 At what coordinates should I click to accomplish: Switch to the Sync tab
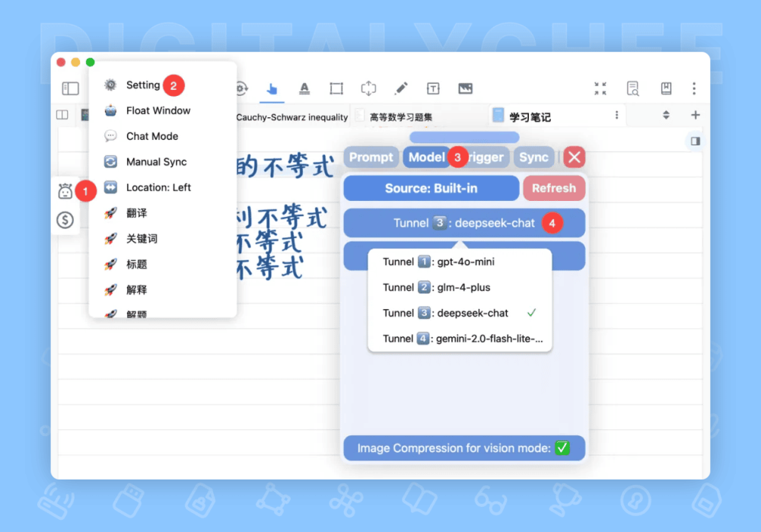[x=534, y=158]
